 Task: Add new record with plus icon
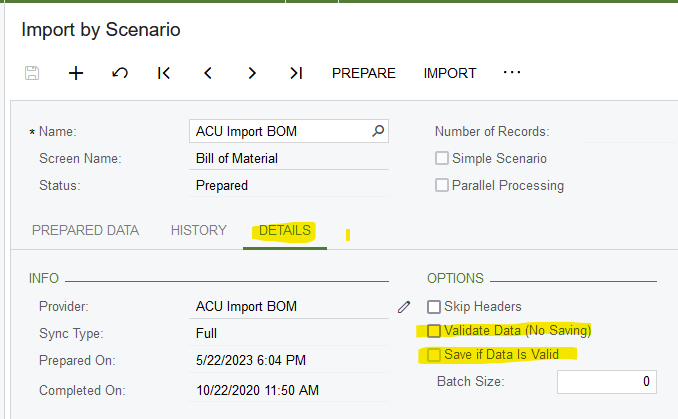[76, 73]
